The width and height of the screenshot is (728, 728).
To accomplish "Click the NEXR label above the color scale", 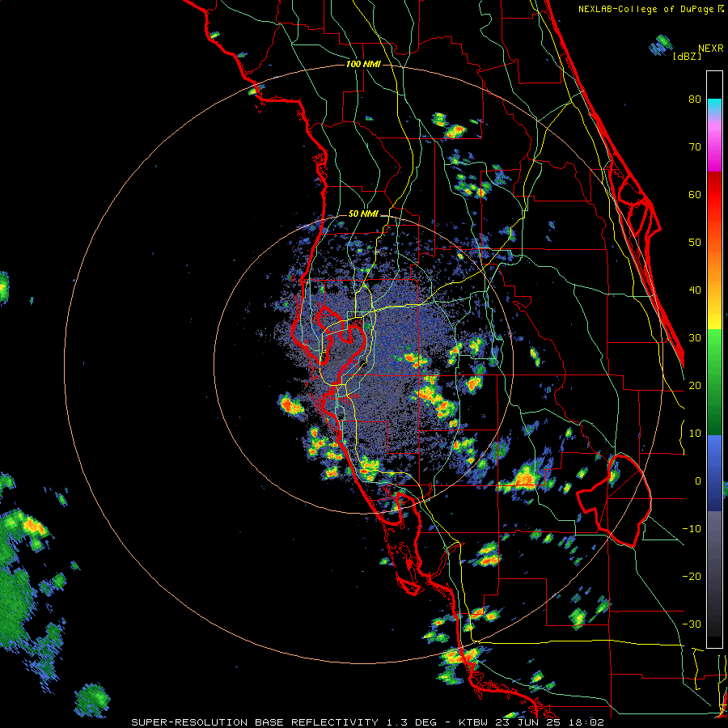I will click(711, 49).
